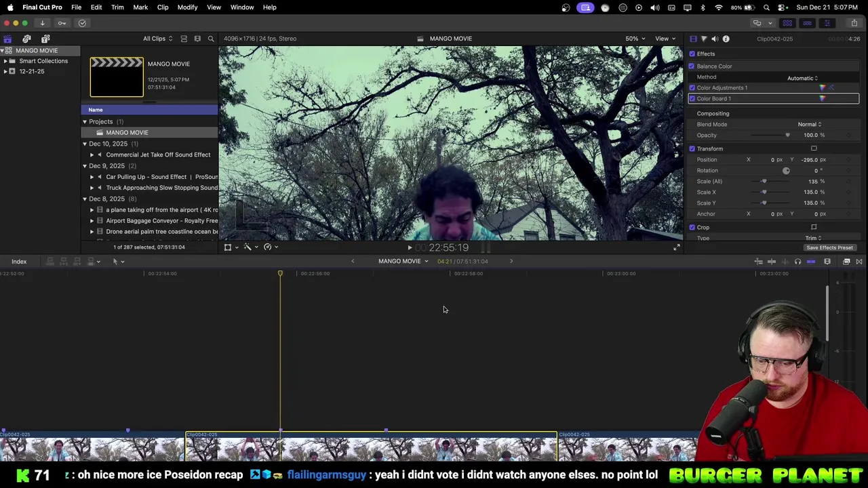Open the Modify menu
The height and width of the screenshot is (488, 868).
pyautogui.click(x=187, y=7)
